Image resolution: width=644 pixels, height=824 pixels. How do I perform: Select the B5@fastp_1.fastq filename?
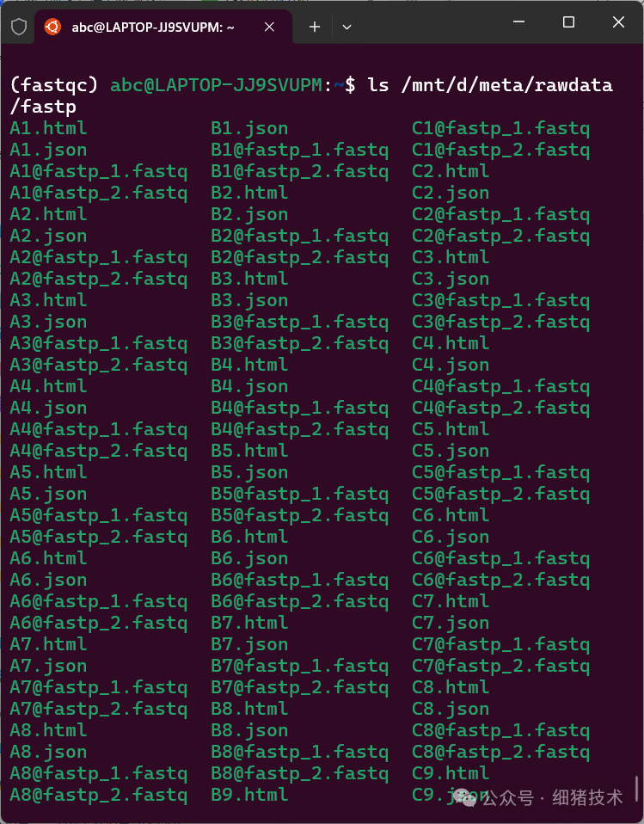299,493
